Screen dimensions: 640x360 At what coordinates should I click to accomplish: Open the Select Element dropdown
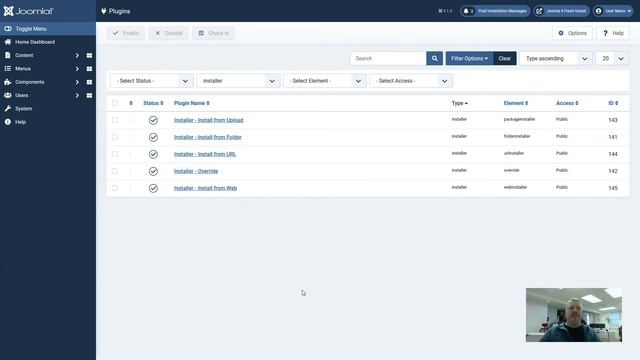pos(324,81)
